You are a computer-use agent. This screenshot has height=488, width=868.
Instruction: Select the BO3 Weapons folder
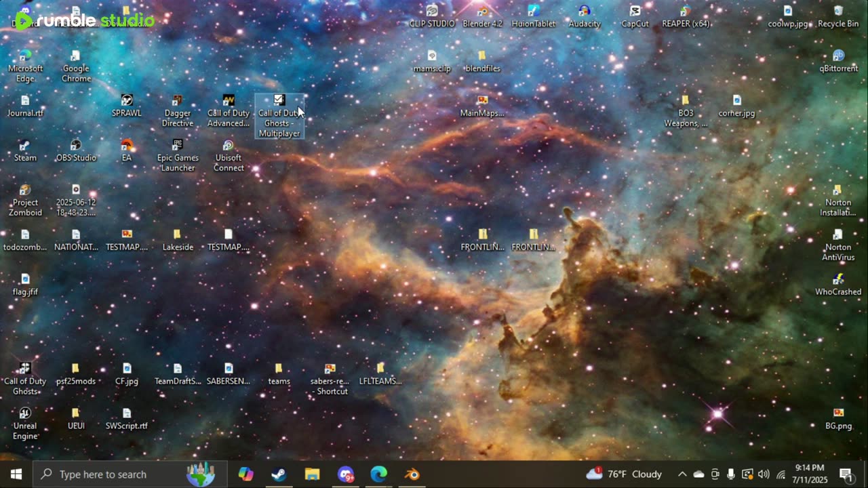[x=686, y=111]
